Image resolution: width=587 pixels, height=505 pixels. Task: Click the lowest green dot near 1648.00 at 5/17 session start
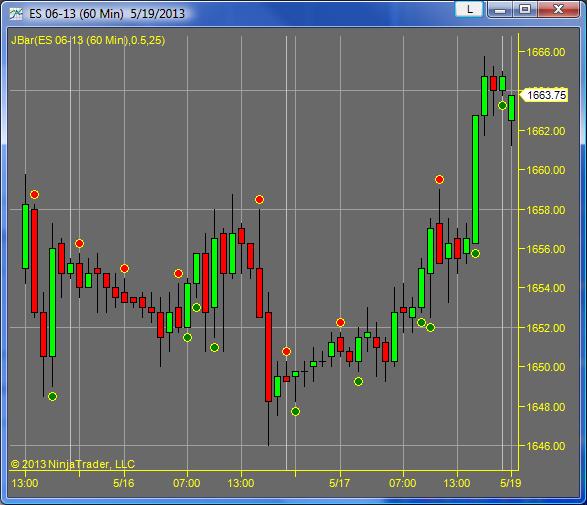295,412
